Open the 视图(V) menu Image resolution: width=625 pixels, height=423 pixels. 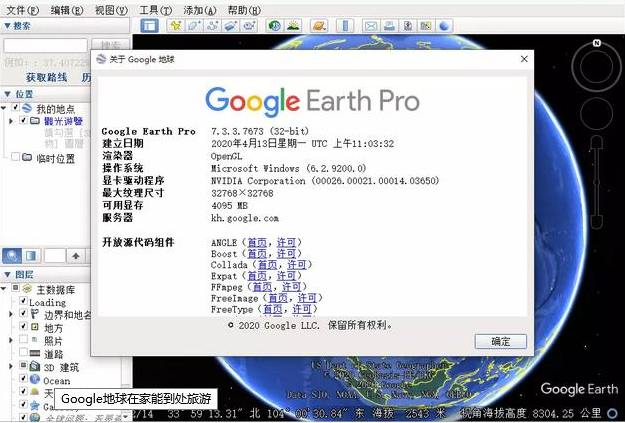111,10
